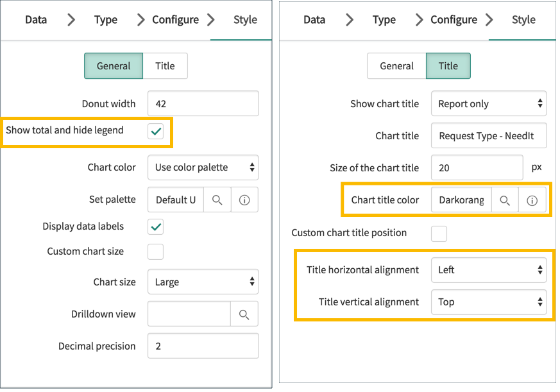Select Darkorange in Chart title color field
The width and height of the screenshot is (560, 392).
[x=461, y=200]
